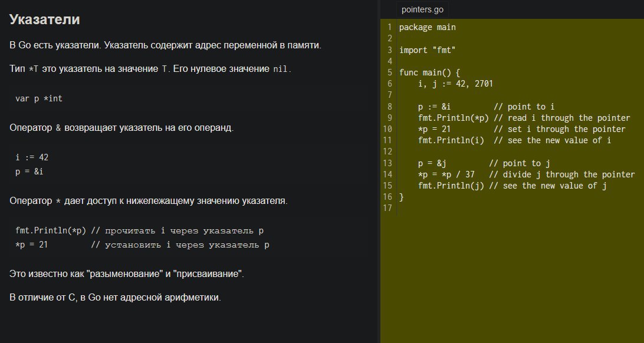This screenshot has height=343, width=644.
Task: Click the snippet "i := 42"
Action: [x=32, y=157]
